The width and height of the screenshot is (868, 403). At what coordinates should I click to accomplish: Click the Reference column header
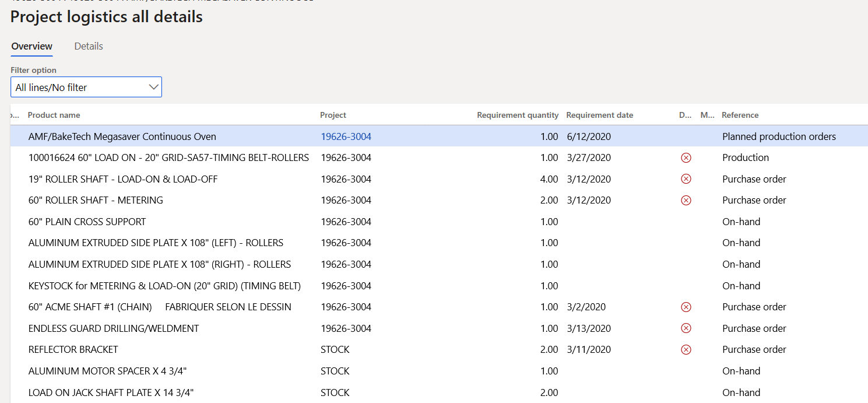click(x=740, y=115)
